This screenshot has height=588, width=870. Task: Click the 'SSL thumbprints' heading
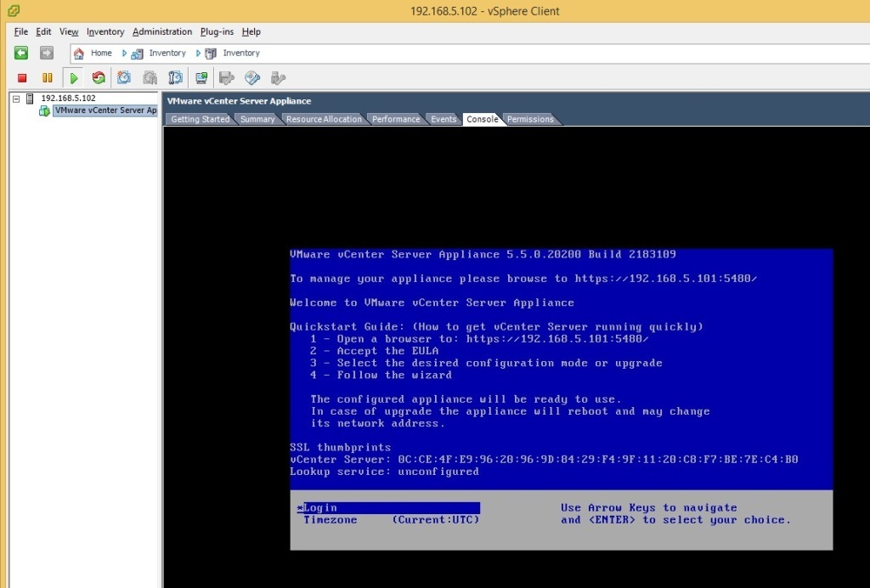point(340,447)
